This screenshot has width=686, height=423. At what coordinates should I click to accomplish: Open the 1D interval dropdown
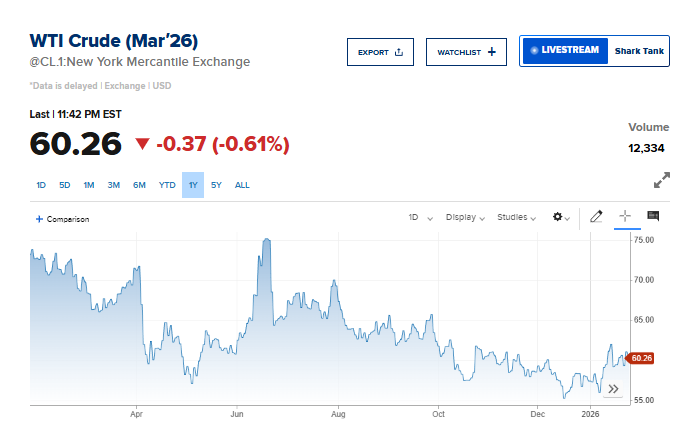point(419,217)
